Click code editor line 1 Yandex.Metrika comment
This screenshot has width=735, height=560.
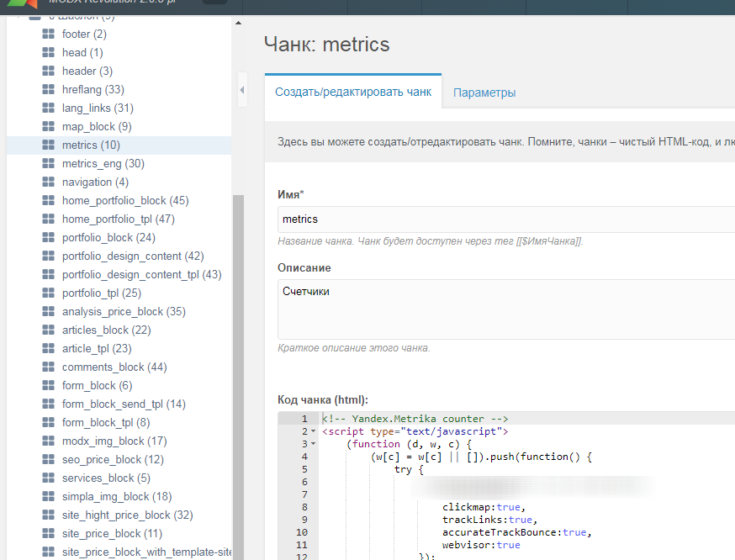coord(415,419)
